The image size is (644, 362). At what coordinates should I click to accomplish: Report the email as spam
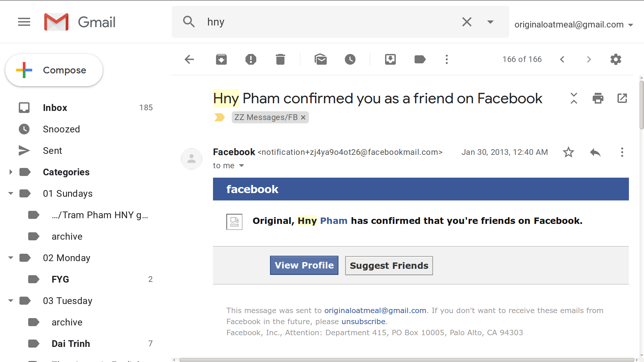coord(251,59)
